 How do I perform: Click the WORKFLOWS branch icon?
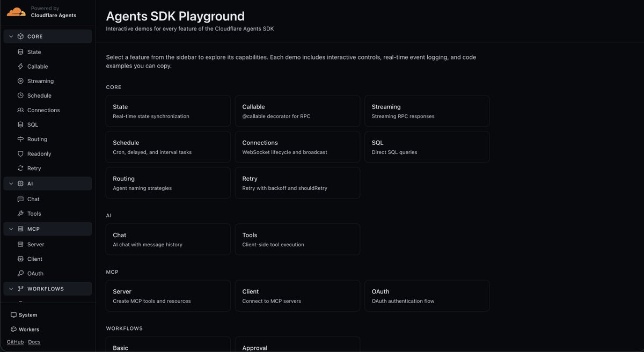coord(20,289)
